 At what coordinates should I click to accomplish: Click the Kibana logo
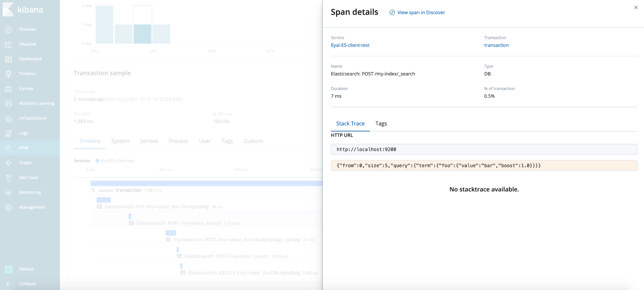pos(23,9)
